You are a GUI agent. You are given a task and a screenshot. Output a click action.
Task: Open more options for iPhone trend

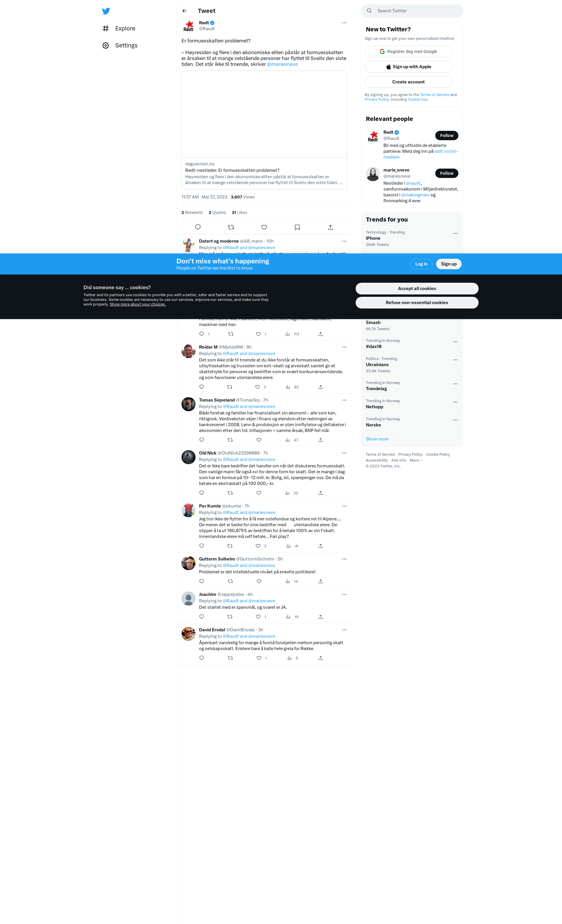pyautogui.click(x=455, y=233)
